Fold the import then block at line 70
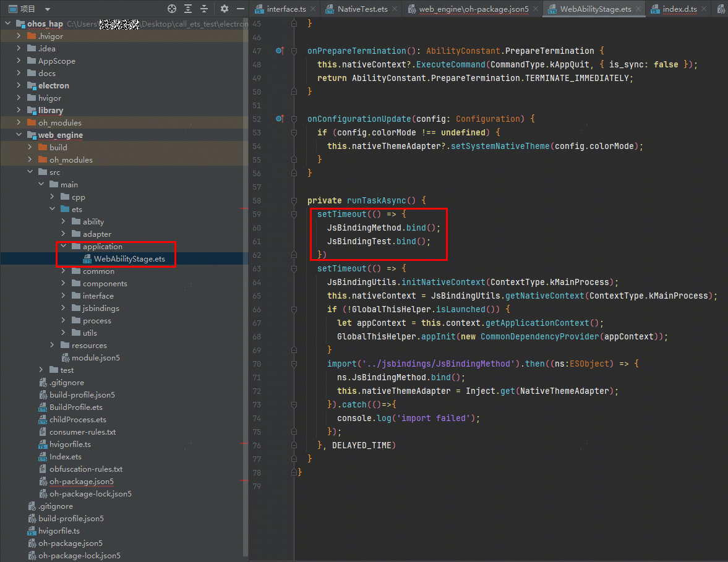Image resolution: width=728 pixels, height=562 pixels. click(294, 364)
